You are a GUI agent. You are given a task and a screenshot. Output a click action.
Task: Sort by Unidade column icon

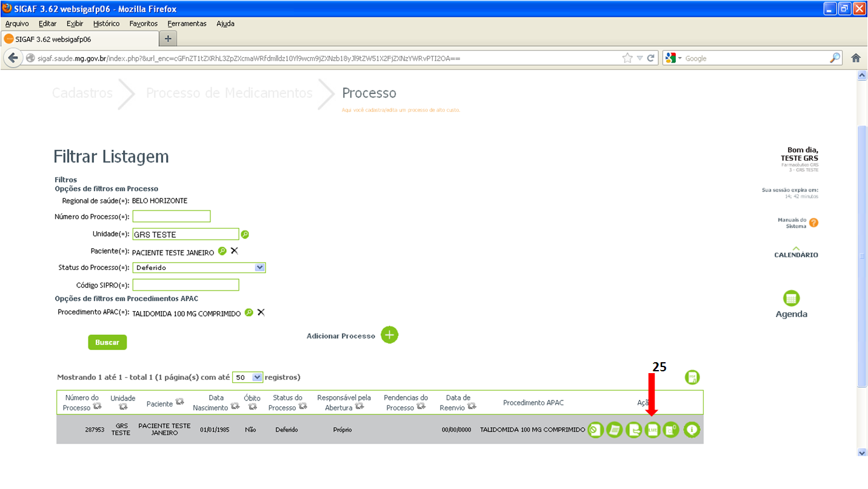coord(123,407)
